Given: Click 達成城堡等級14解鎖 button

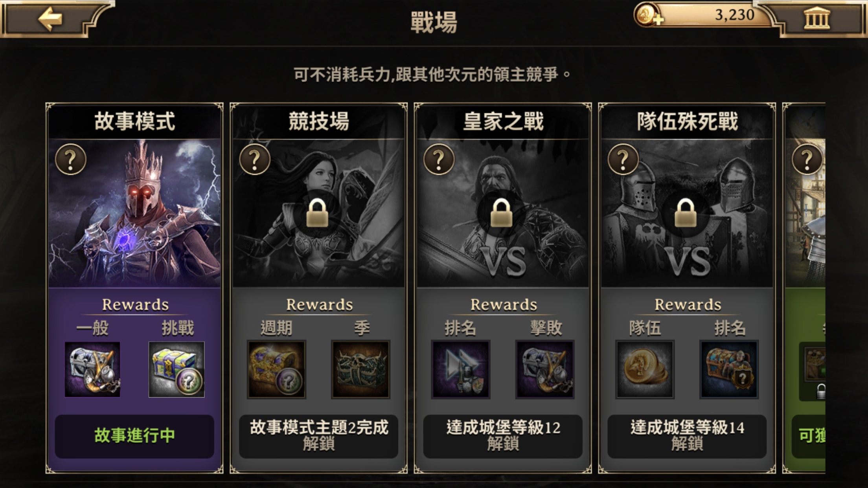Looking at the screenshot, I should [x=687, y=436].
